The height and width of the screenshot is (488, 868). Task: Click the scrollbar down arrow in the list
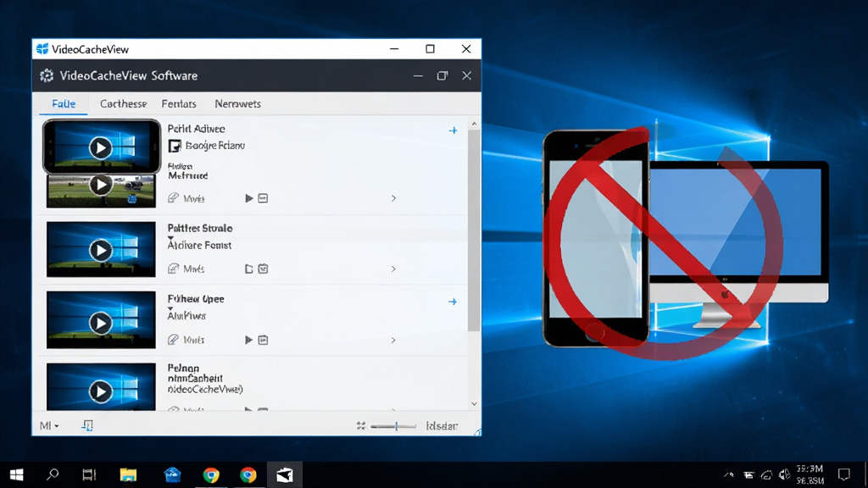click(x=474, y=404)
